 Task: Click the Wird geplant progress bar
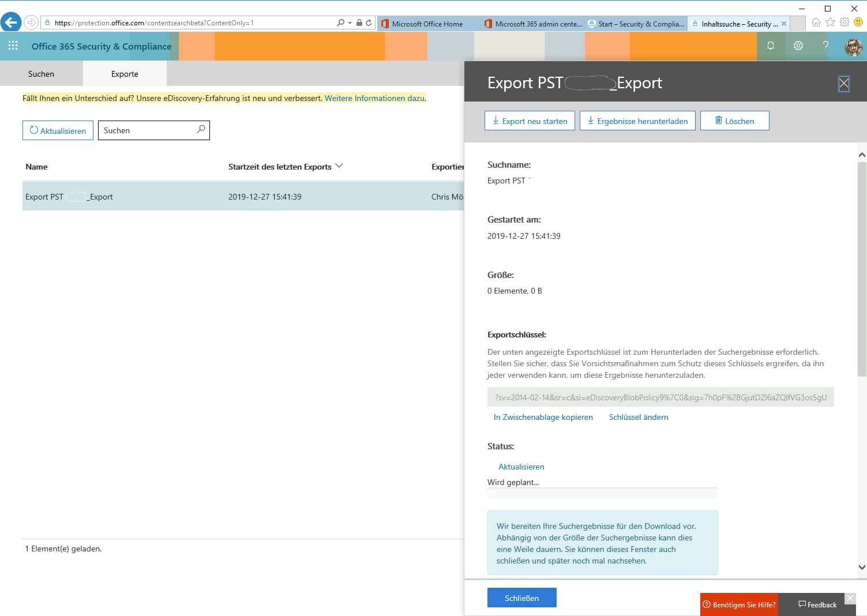(x=602, y=493)
